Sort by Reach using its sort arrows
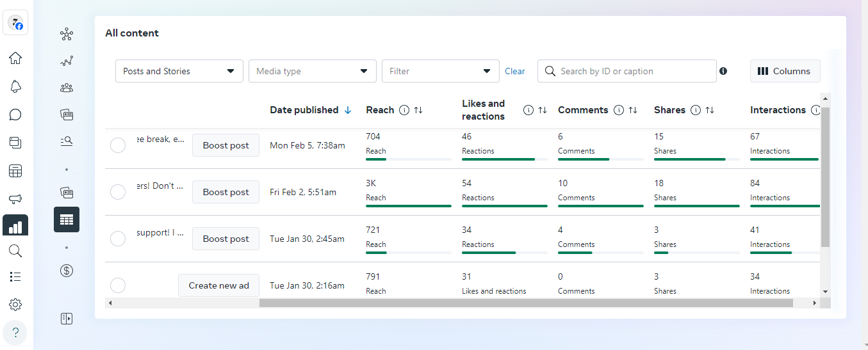 418,110
